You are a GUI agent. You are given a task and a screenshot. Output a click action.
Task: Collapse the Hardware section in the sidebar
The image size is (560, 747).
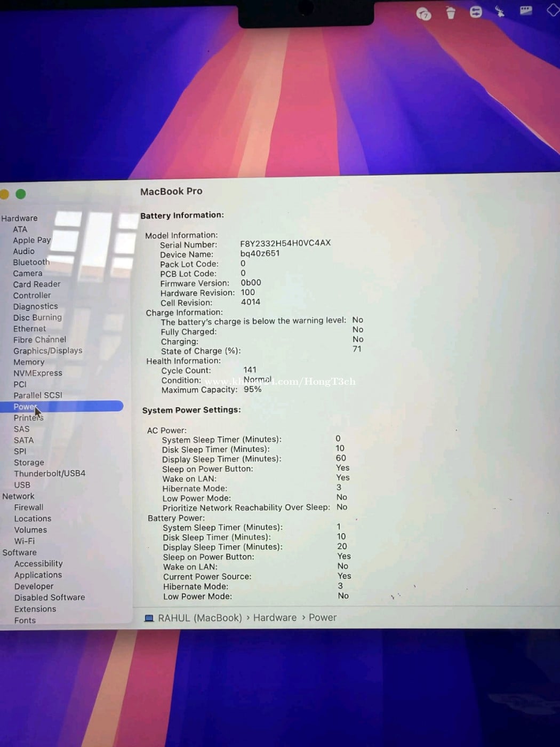(x=19, y=218)
